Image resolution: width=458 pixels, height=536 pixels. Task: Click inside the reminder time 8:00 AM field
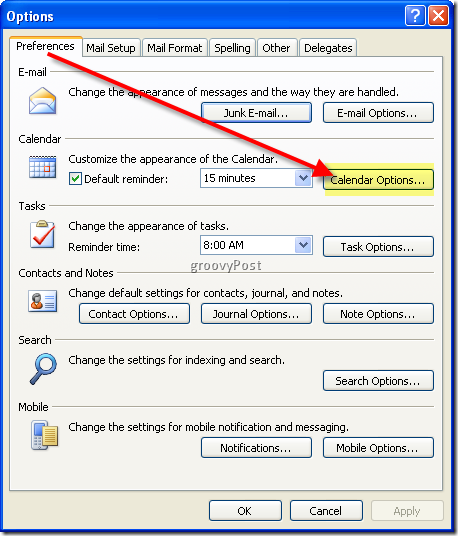pos(248,245)
